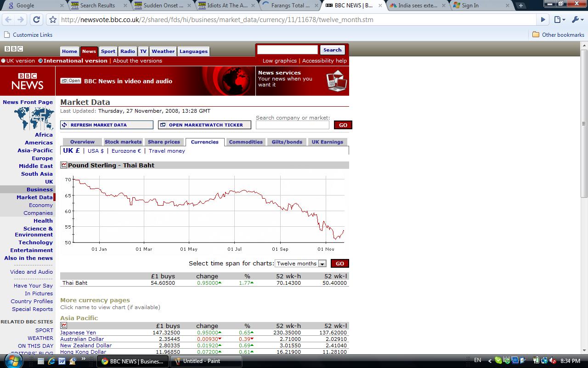This screenshot has width=588, height=368.
Task: Select the UK version radio button
Action: (3, 61)
